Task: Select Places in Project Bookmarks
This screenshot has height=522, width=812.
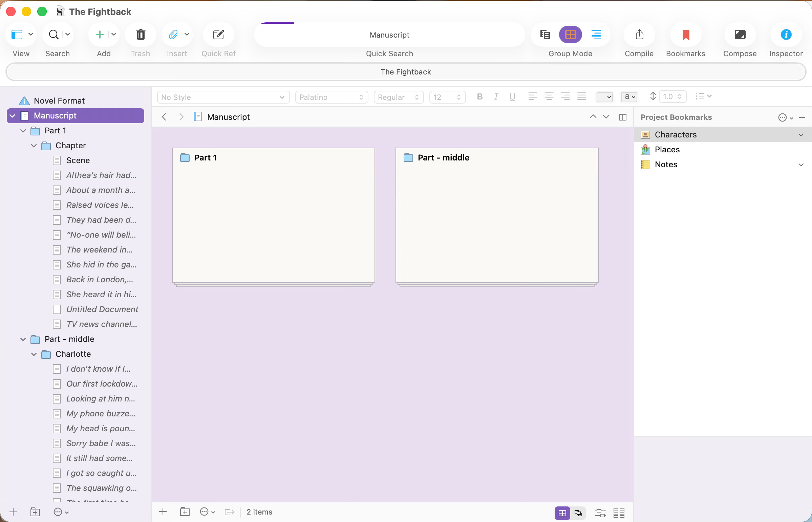Action: pos(667,150)
